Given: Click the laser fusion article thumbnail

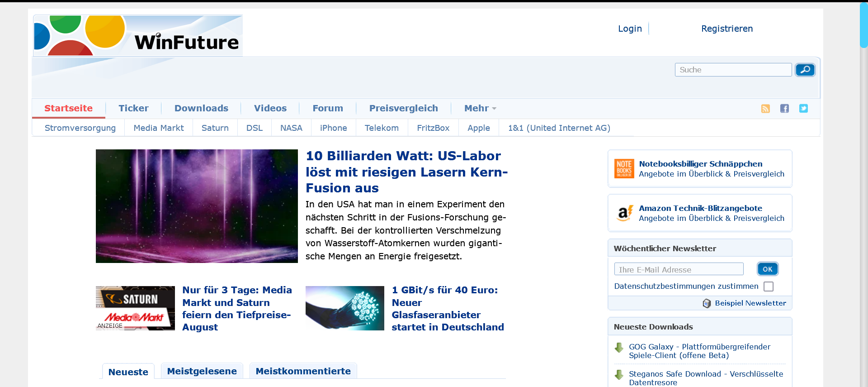Looking at the screenshot, I should tap(197, 206).
